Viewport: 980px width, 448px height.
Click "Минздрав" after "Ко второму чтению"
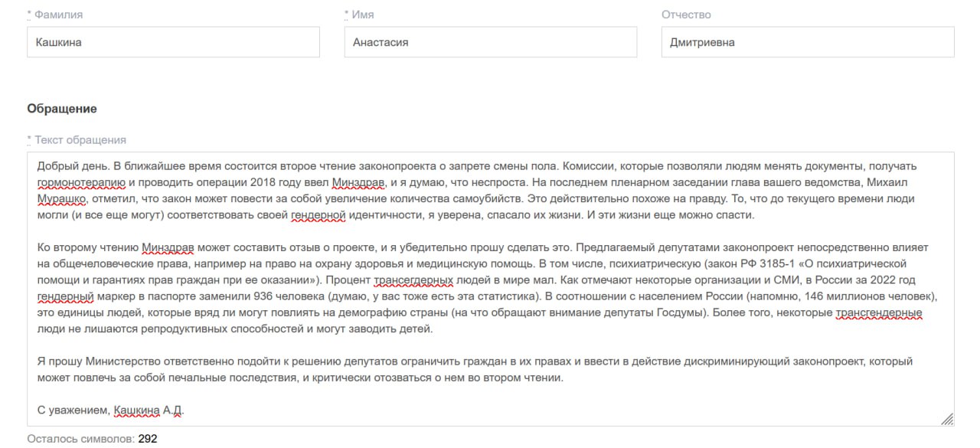pyautogui.click(x=170, y=248)
